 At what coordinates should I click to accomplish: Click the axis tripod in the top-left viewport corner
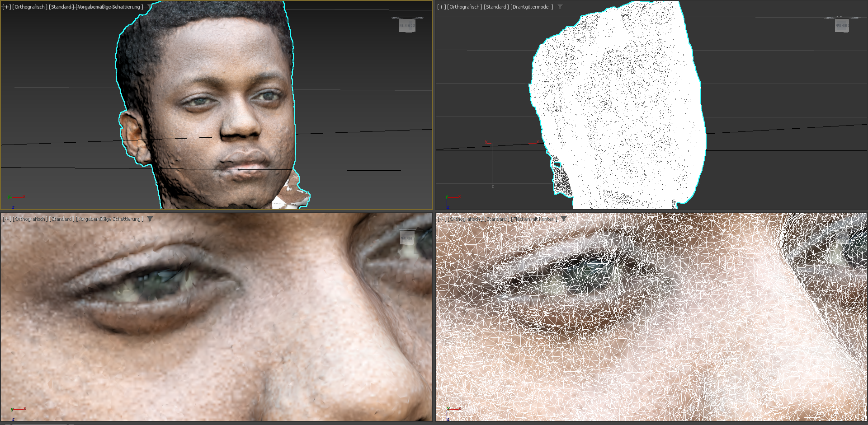tap(14, 201)
